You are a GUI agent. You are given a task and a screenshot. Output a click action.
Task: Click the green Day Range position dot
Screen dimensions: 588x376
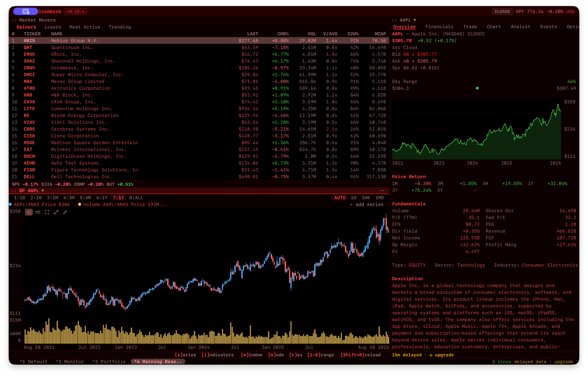tap(477, 88)
